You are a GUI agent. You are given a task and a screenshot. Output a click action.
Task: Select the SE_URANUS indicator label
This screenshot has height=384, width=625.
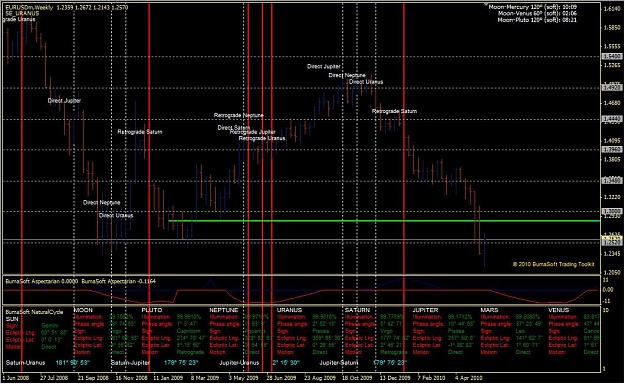click(22, 13)
